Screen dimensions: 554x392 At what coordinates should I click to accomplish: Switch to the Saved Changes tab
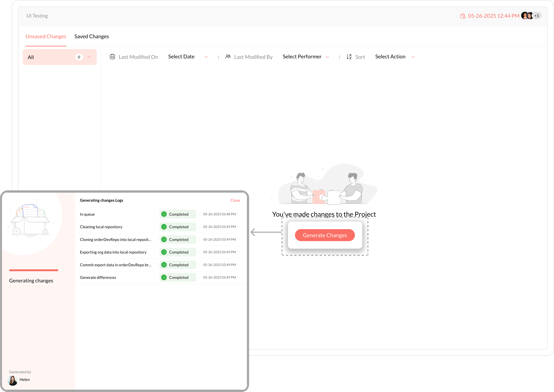pos(92,36)
